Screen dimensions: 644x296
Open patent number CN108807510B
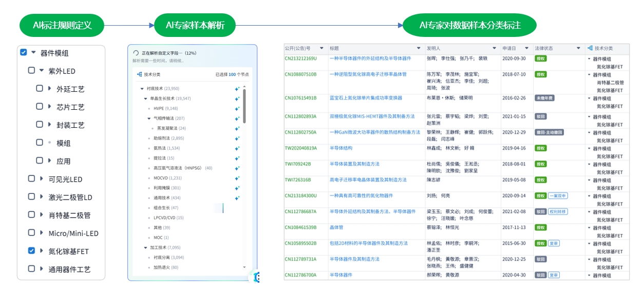(x=301, y=74)
